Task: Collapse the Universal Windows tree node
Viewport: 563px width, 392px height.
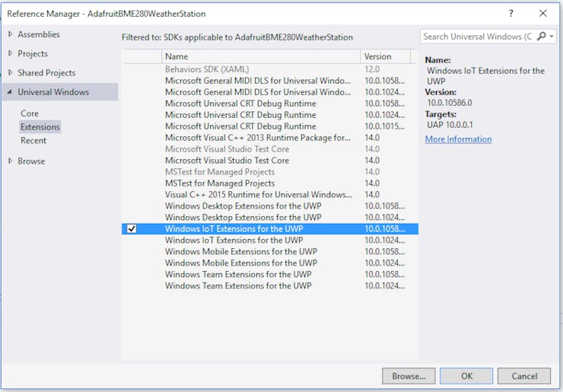Action: 10,92
